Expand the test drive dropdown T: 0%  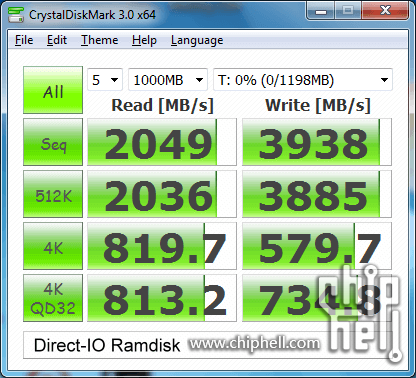click(x=303, y=80)
